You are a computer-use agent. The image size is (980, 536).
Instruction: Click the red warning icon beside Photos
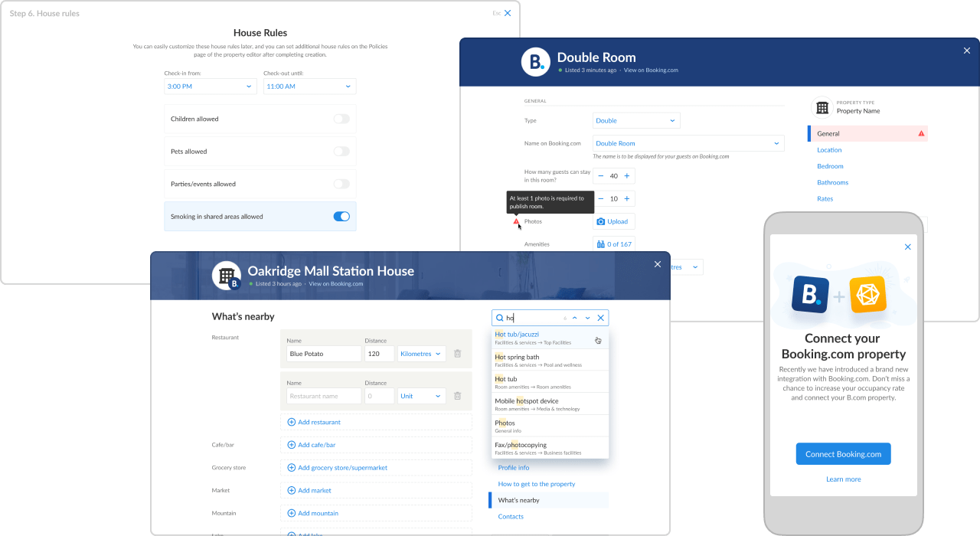[516, 221]
